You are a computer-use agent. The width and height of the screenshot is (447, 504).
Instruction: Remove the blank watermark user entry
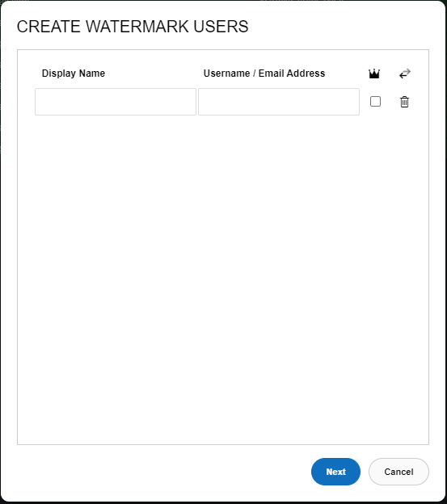[x=404, y=102]
